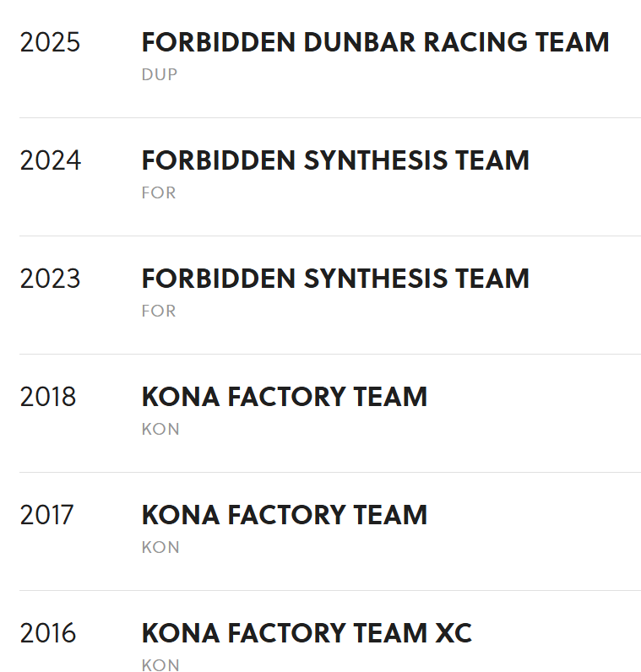Viewport: 641px width, 672px height.
Task: Click the 2024 Forbidden Synthesis Team name
Action: [335, 160]
